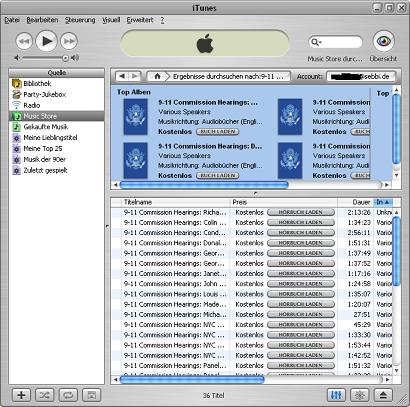410x407 pixels.
Task: Select Zuletzt gespielt playlist
Action: [56, 170]
